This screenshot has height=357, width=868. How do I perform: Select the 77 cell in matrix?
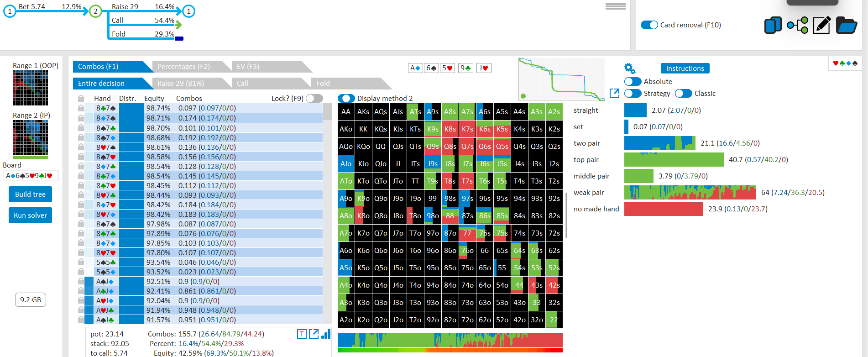(x=467, y=233)
